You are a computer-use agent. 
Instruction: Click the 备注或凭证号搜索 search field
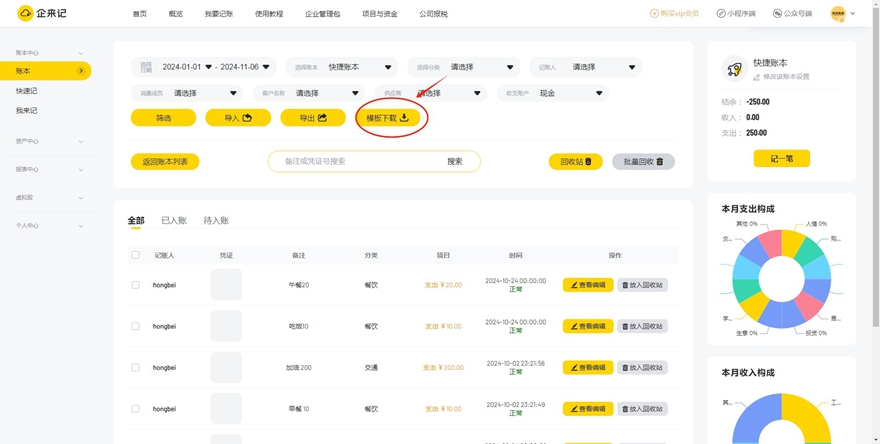pyautogui.click(x=355, y=161)
